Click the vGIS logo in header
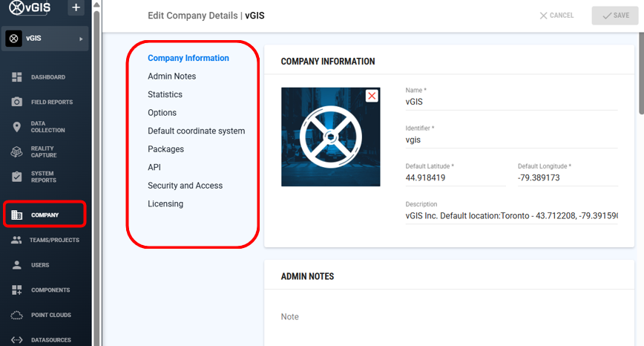The image size is (644, 346). (x=30, y=7)
